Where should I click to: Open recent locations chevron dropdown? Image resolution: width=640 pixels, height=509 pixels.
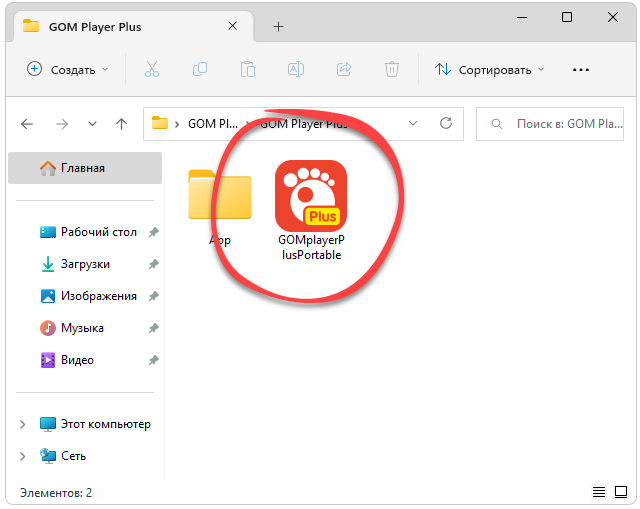click(92, 124)
